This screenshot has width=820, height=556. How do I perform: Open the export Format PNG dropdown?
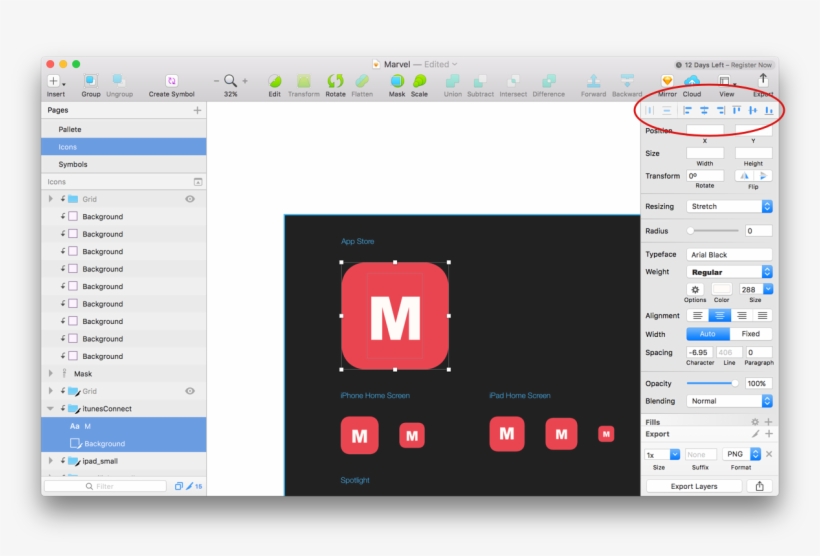741,454
